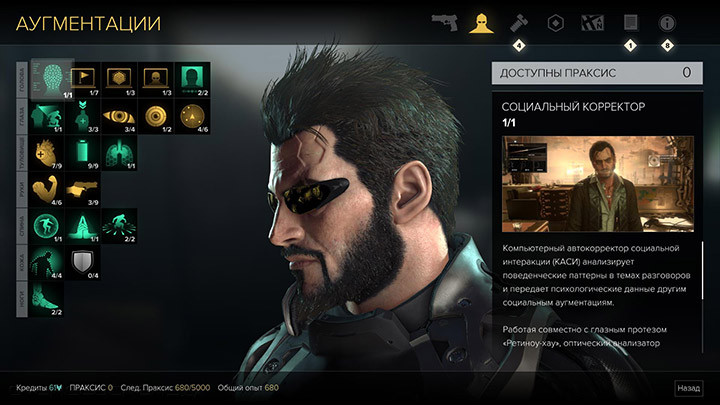
Task: Open the document tab with 1 badge
Action: pos(630,22)
